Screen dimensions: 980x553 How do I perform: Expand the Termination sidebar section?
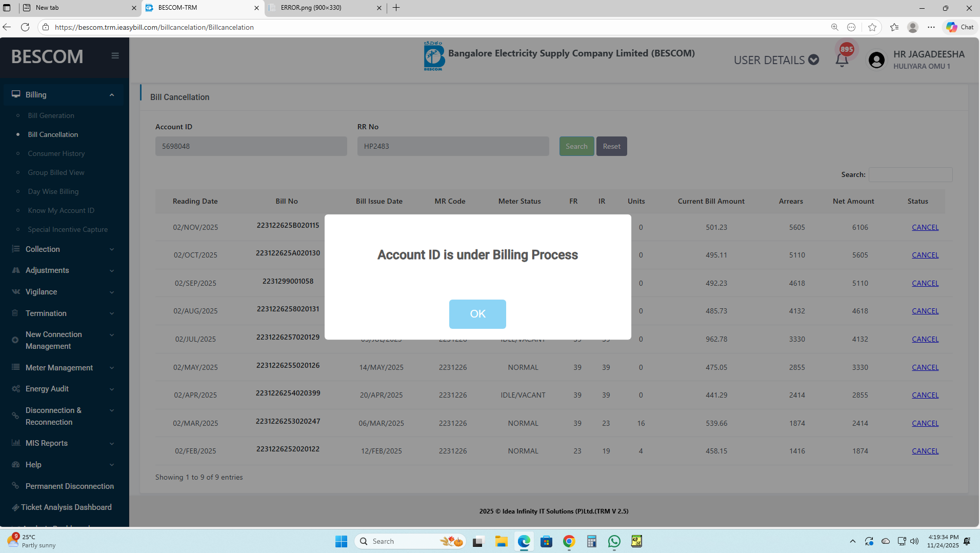(x=64, y=313)
